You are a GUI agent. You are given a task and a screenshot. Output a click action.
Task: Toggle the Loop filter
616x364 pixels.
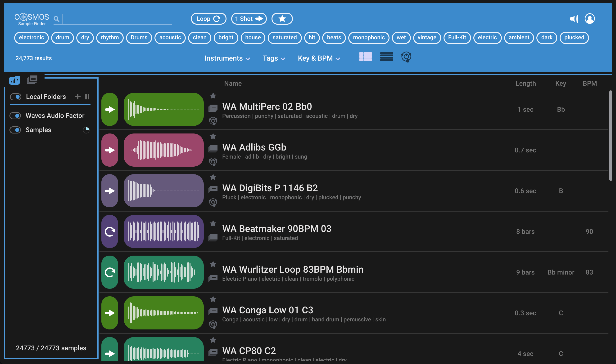208,19
